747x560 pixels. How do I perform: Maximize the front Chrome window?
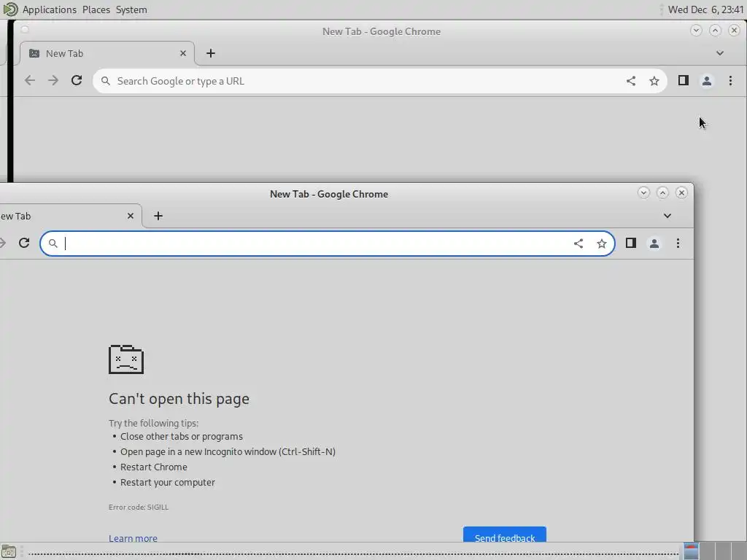pos(662,192)
